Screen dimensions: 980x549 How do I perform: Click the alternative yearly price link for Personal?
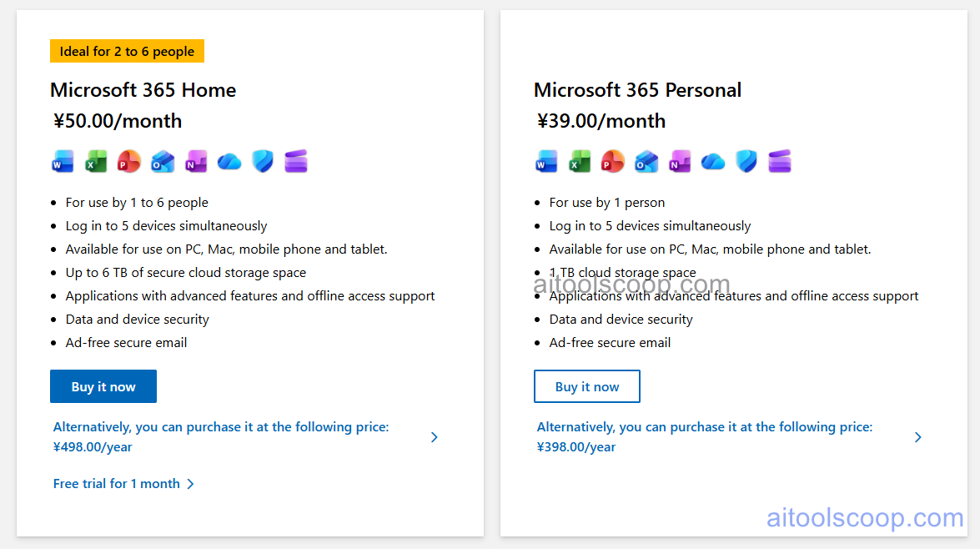tap(705, 436)
